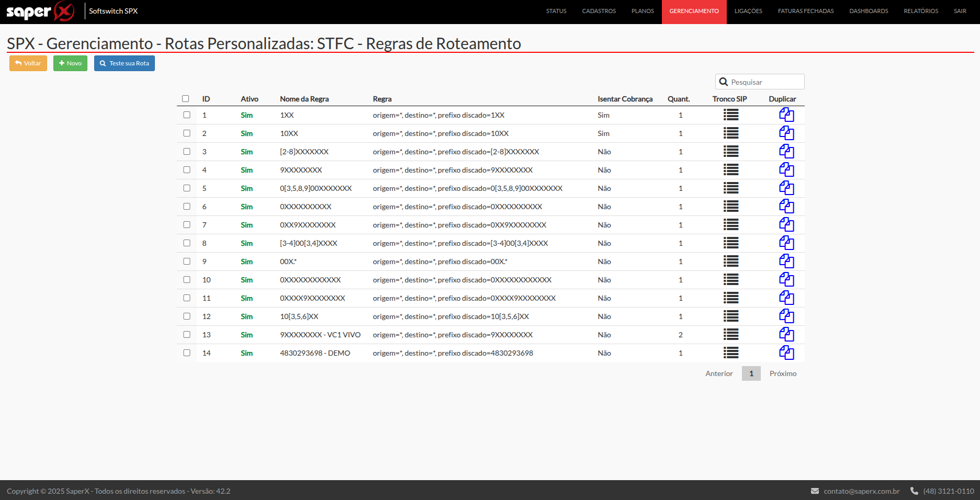Open Tronco SIP list for rule ID 11

click(731, 298)
